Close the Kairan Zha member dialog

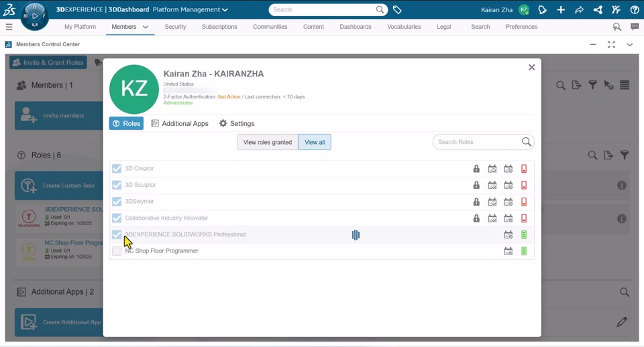[531, 67]
